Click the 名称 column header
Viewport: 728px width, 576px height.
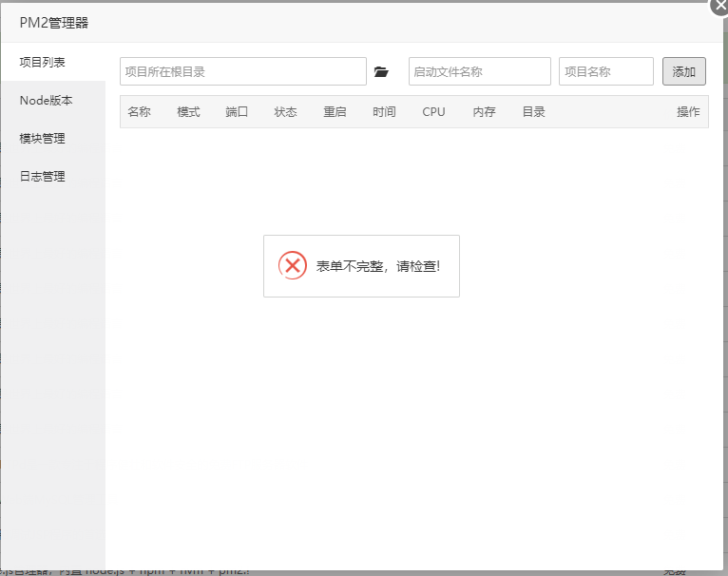pos(140,112)
